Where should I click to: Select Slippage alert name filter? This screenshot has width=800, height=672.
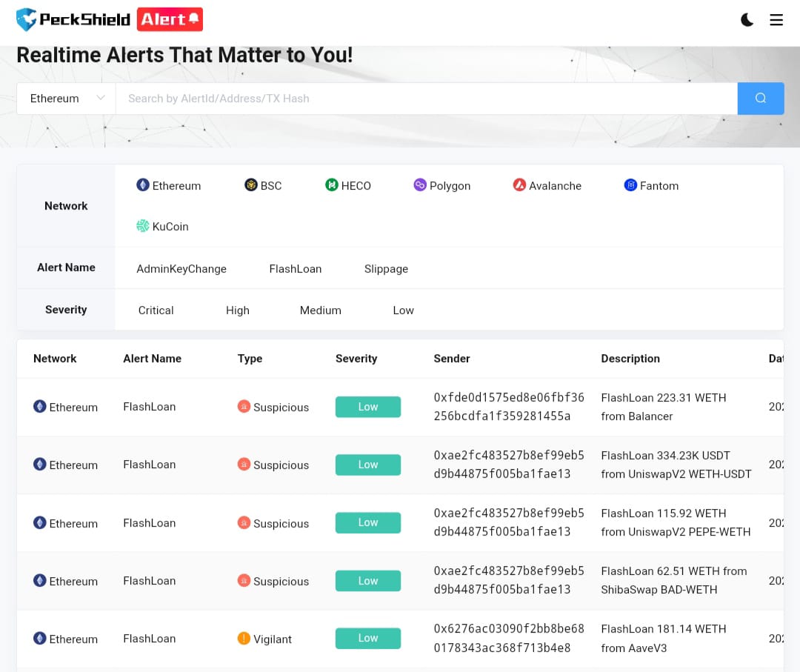pos(386,268)
